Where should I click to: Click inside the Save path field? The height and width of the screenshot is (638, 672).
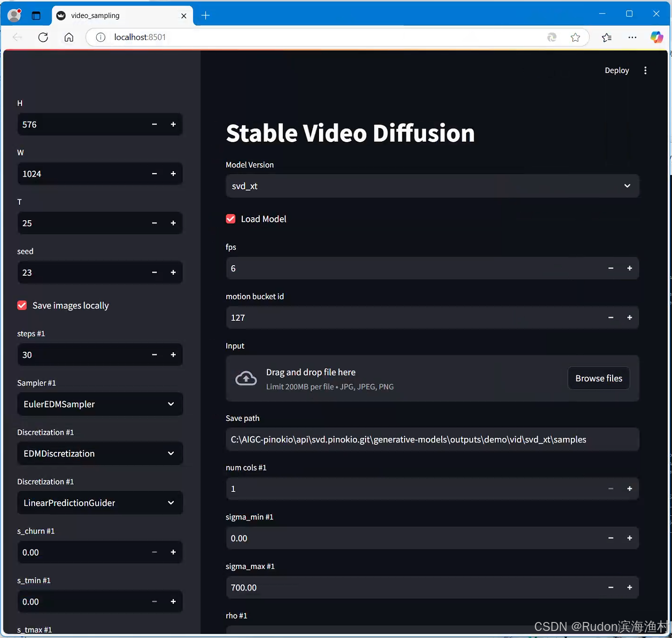coord(432,439)
